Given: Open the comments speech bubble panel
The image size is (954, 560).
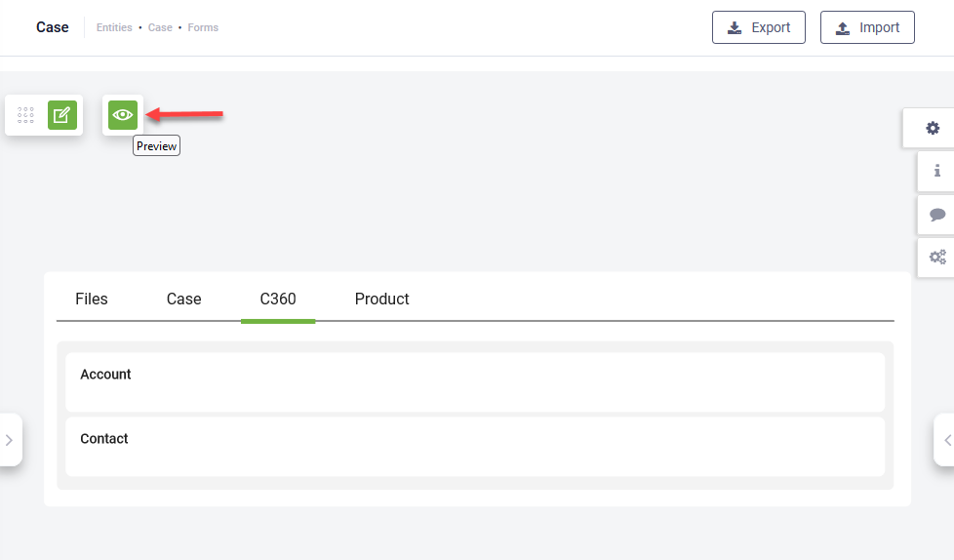Looking at the screenshot, I should (x=936, y=215).
